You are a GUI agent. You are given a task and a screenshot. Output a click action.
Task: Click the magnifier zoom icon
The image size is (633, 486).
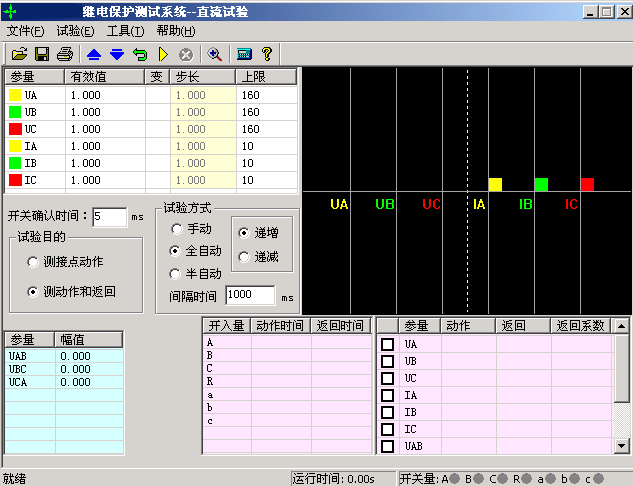coord(214,54)
